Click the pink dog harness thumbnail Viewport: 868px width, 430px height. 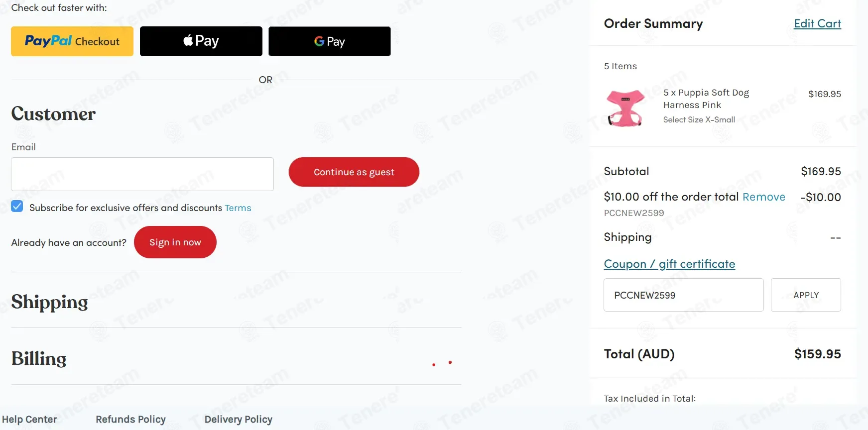coord(625,107)
